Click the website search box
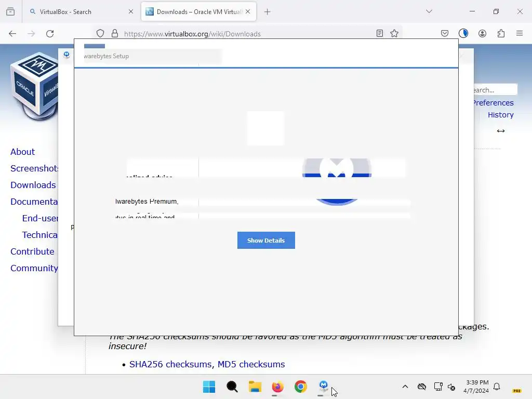Viewport: 532px width, 399px height. 495,90
